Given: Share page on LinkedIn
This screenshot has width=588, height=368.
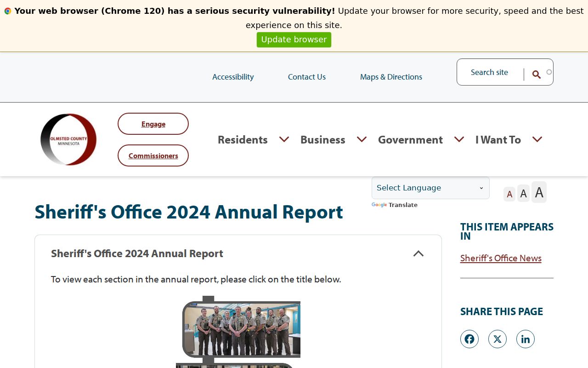Looking at the screenshot, I should point(526,339).
